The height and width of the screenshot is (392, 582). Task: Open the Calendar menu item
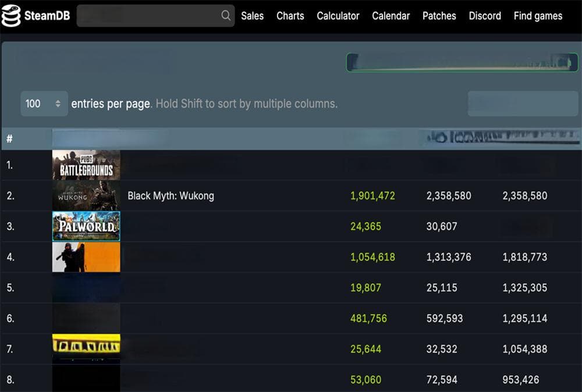point(391,16)
